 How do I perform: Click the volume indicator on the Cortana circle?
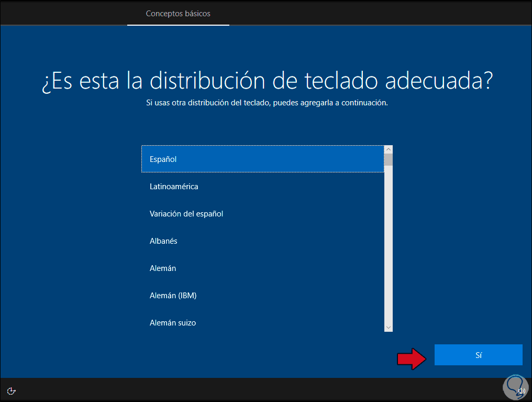pos(522,391)
